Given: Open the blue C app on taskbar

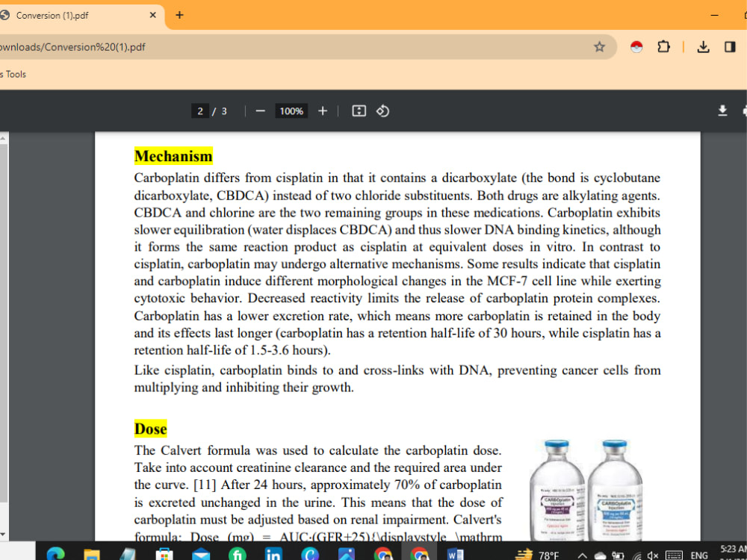Looking at the screenshot, I should (310, 554).
